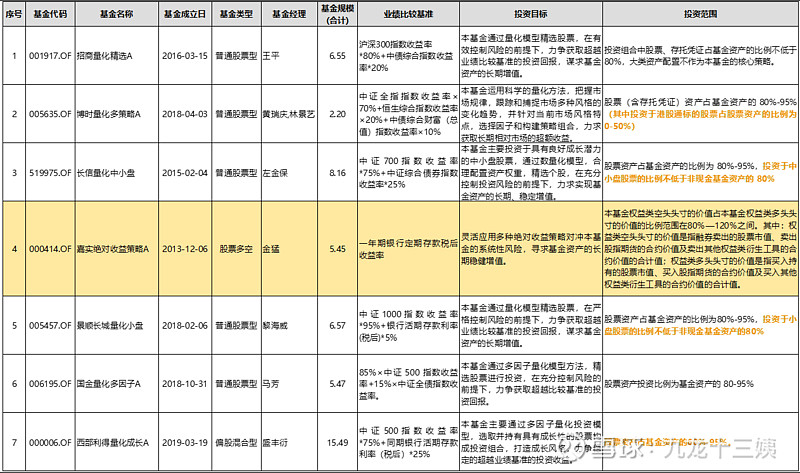This screenshot has width=800, height=473.
Task: Select the fund name 嘉实绝对收益策略A
Action: [x=113, y=249]
